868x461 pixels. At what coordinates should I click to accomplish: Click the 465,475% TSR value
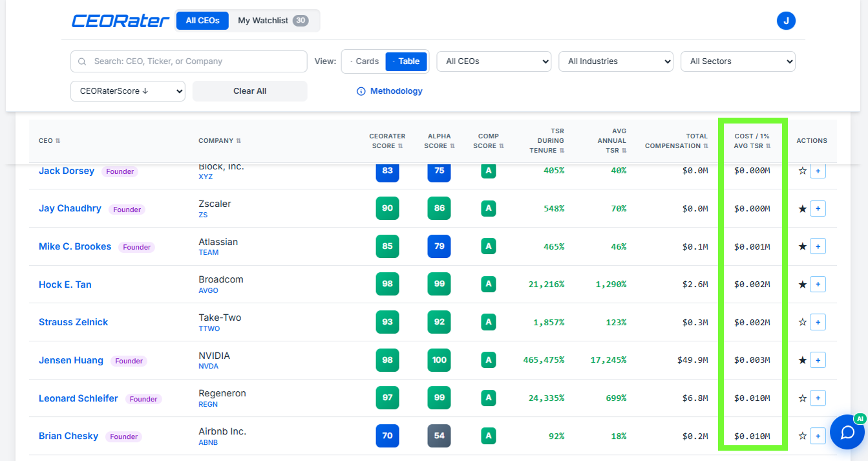(x=544, y=360)
